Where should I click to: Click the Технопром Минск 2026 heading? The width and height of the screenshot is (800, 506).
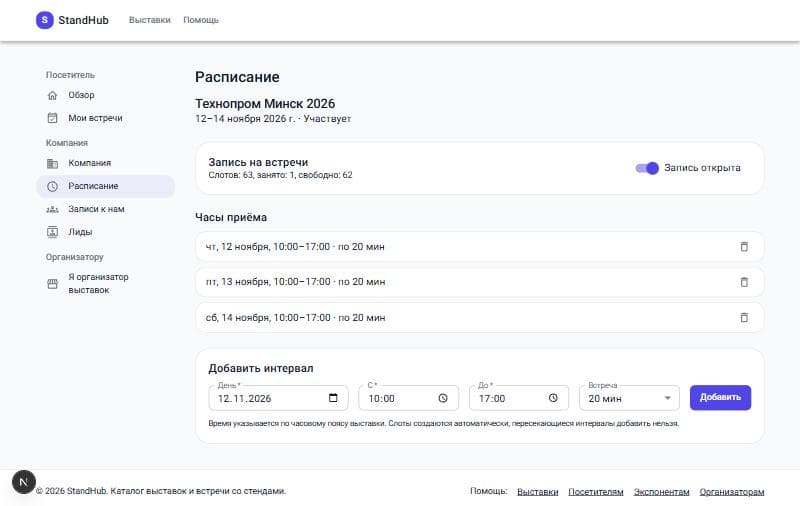(x=265, y=104)
